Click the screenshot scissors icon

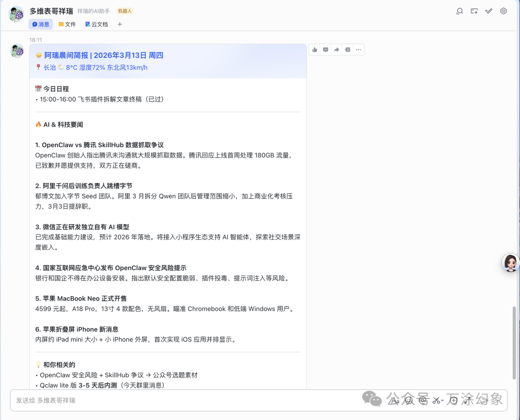[x=436, y=400]
